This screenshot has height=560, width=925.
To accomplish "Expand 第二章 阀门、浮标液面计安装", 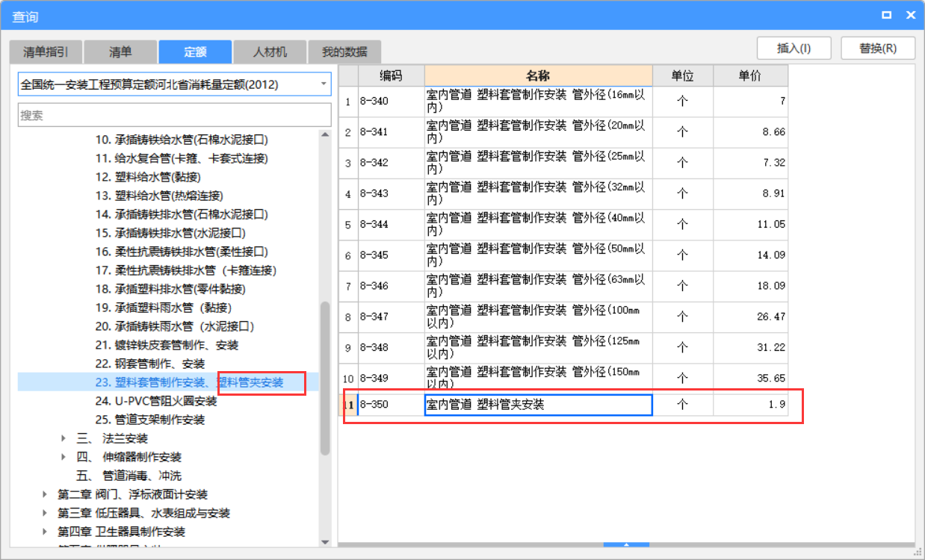I will click(46, 494).
